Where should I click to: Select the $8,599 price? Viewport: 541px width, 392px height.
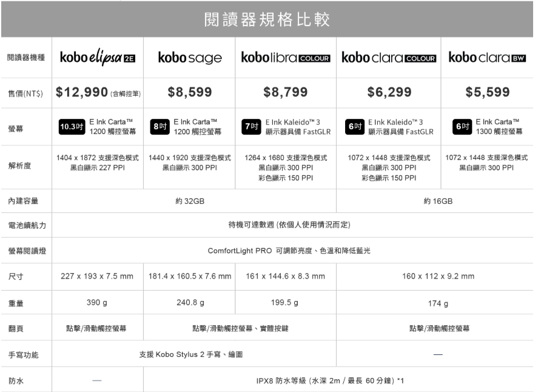[x=190, y=92]
